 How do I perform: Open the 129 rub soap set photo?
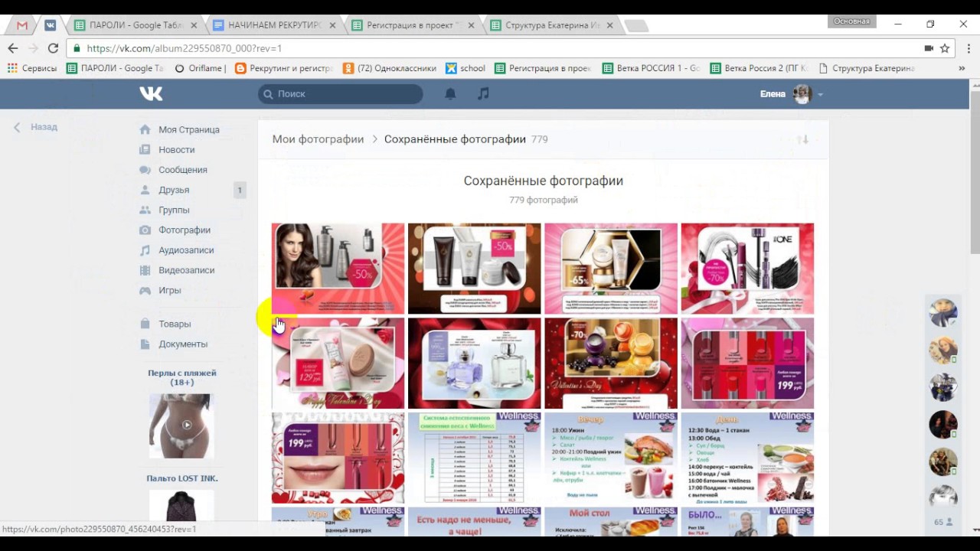[338, 364]
